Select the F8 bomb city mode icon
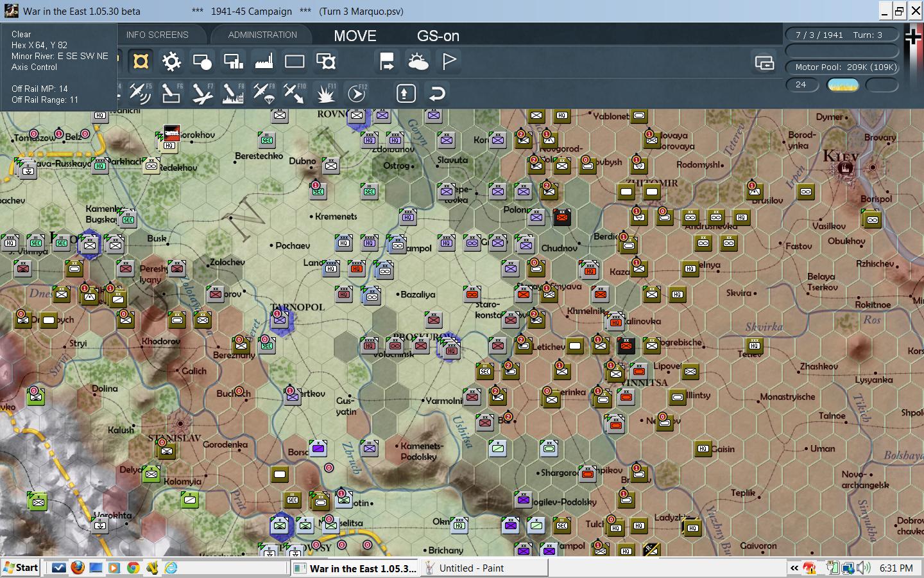Image resolution: width=924 pixels, height=578 pixels. pyautogui.click(x=233, y=93)
